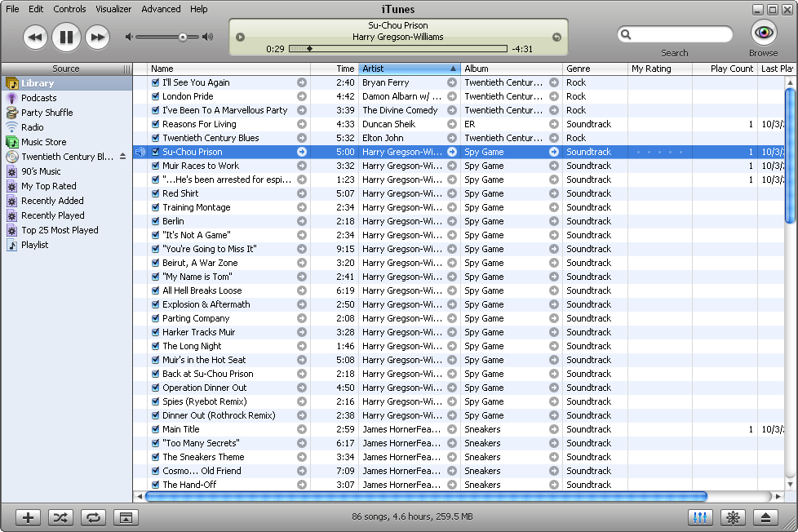Click arrow link next to Bryan Ferry artist
Screen dimensions: 798x532
452,82
